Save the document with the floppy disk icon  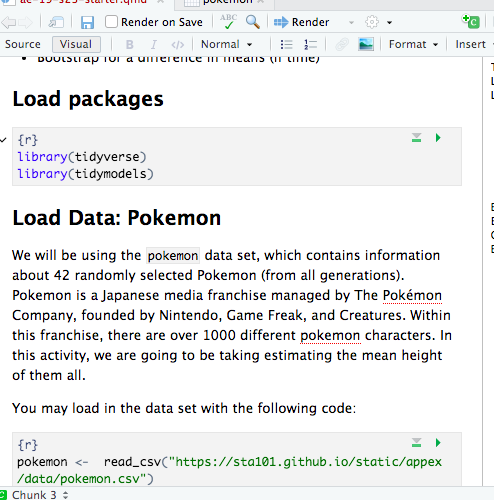[87, 22]
